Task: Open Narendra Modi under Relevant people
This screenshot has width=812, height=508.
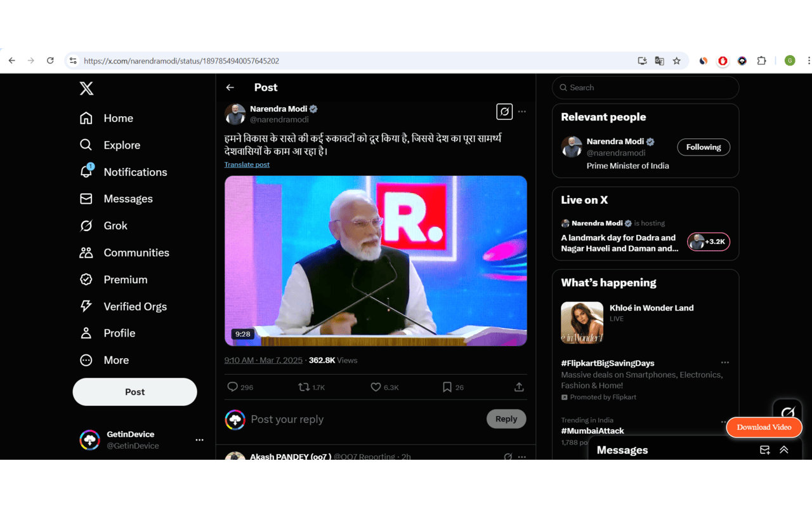Action: [615, 142]
